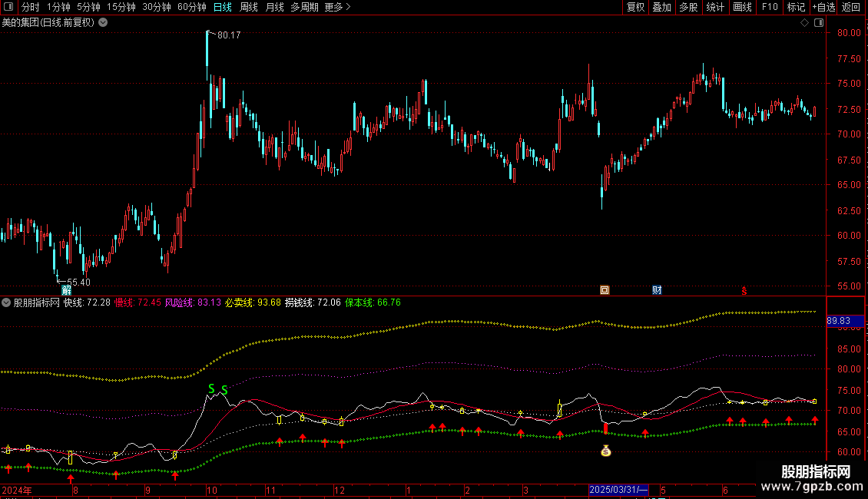
Task: Click the 快线: 72.28 indicator value
Action: (87, 302)
